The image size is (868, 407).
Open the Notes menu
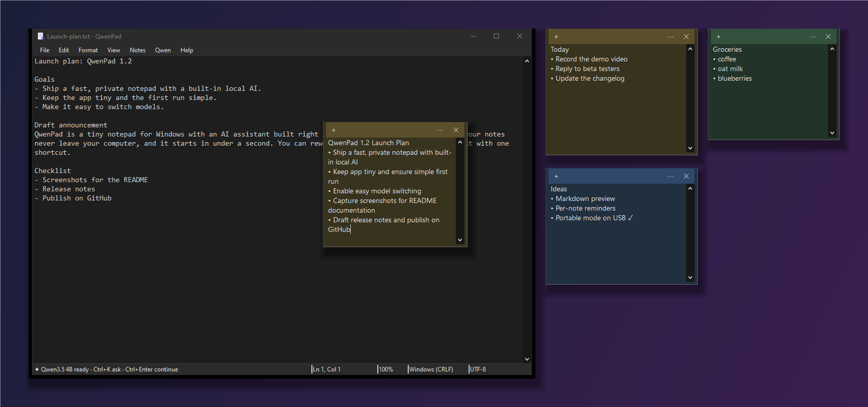pyautogui.click(x=137, y=50)
